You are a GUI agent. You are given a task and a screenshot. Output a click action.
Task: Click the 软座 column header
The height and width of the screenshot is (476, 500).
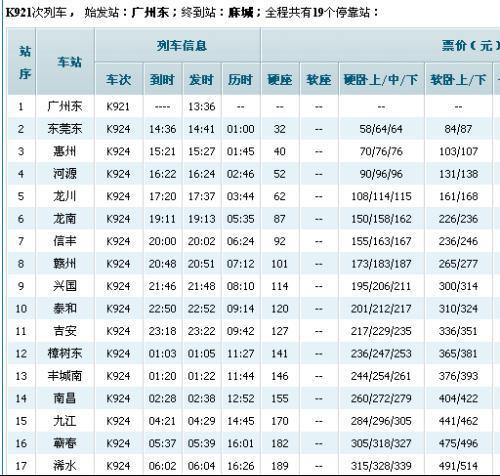pyautogui.click(x=319, y=80)
